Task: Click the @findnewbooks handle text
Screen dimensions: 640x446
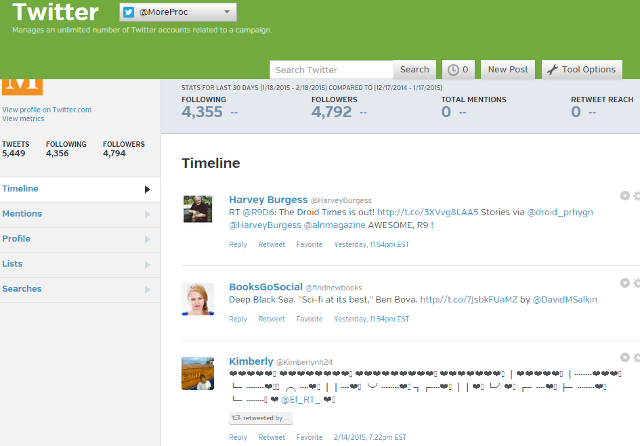Action: pyautogui.click(x=334, y=288)
